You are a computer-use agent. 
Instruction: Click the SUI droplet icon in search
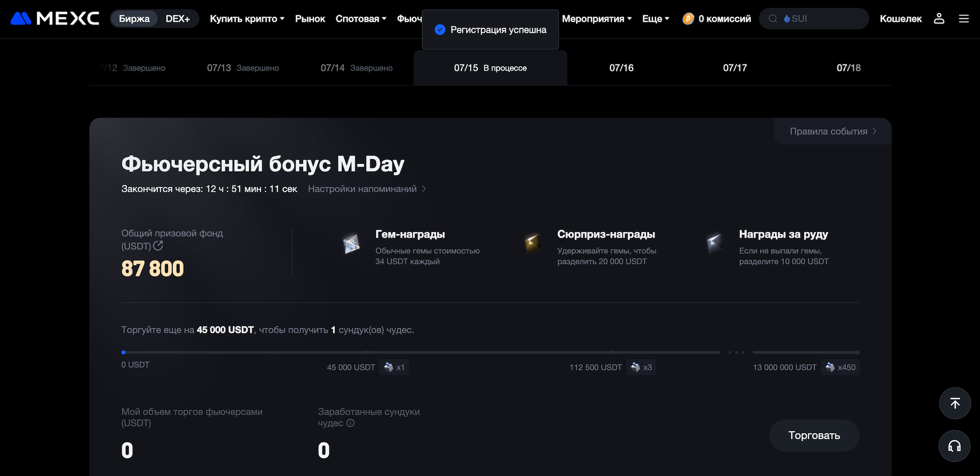point(787,19)
